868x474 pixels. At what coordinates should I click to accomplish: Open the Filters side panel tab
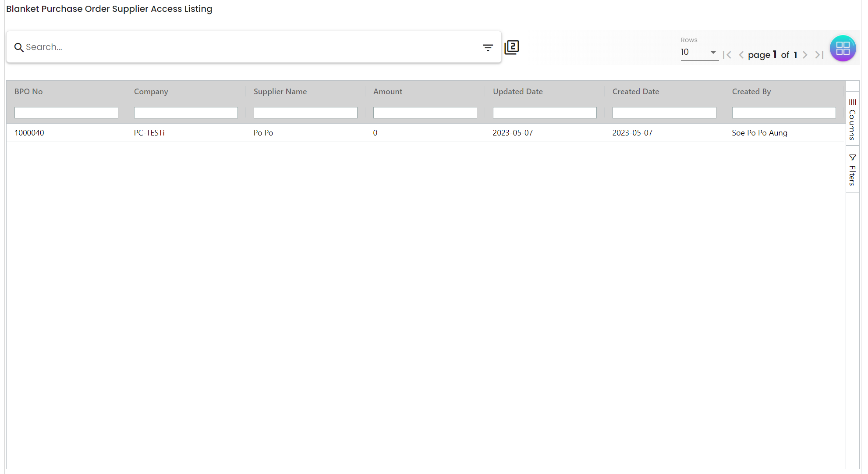852,170
